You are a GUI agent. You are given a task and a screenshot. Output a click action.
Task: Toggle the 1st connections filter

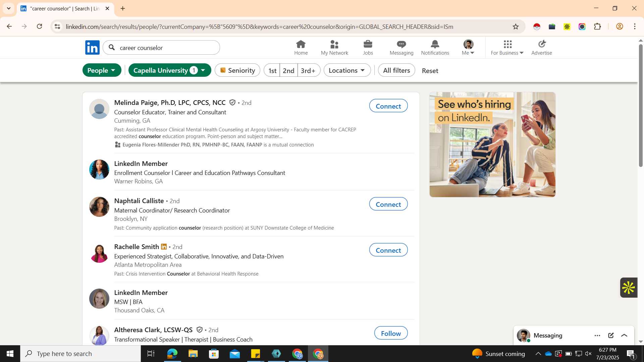tap(272, 70)
